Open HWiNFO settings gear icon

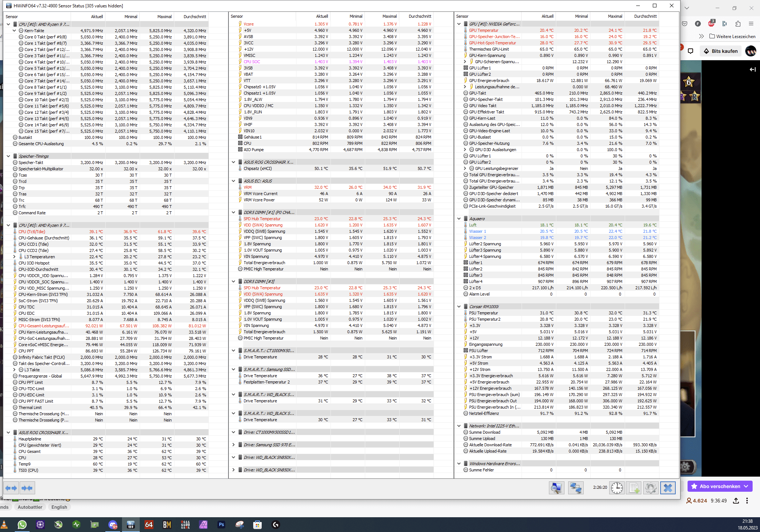point(651,488)
